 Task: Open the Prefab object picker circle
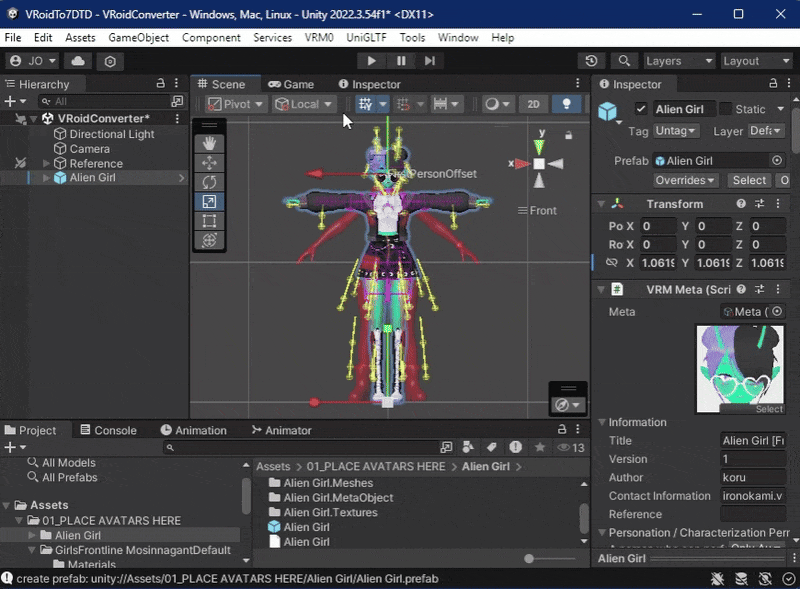pos(777,160)
